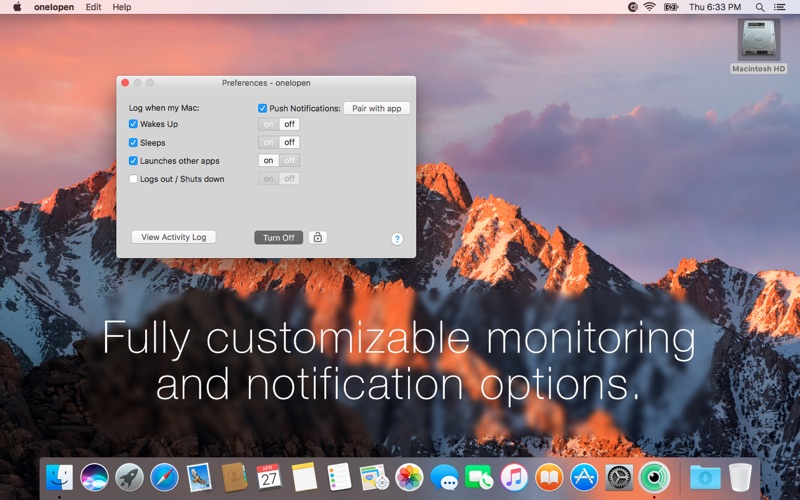Open View Activity Log

tap(173, 237)
